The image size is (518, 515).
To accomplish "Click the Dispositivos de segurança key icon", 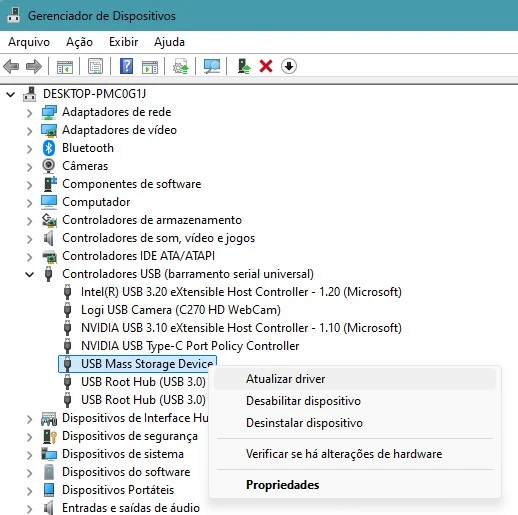I will point(49,436).
